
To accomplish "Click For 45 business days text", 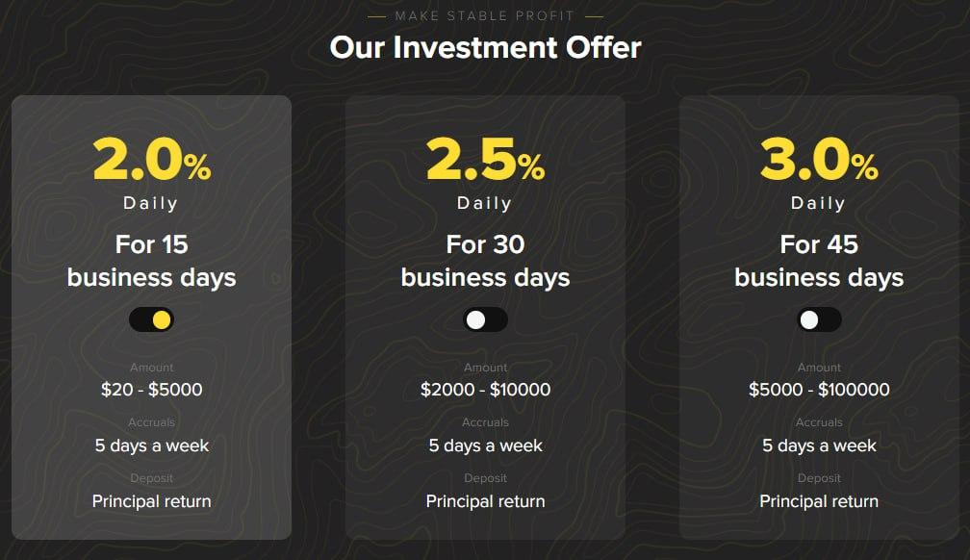I will click(x=819, y=261).
